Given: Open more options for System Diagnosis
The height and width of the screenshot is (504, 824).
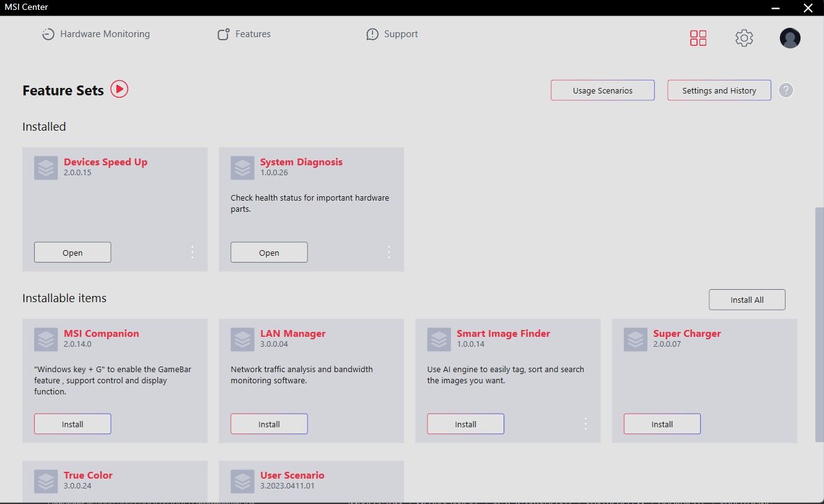Looking at the screenshot, I should [x=388, y=252].
